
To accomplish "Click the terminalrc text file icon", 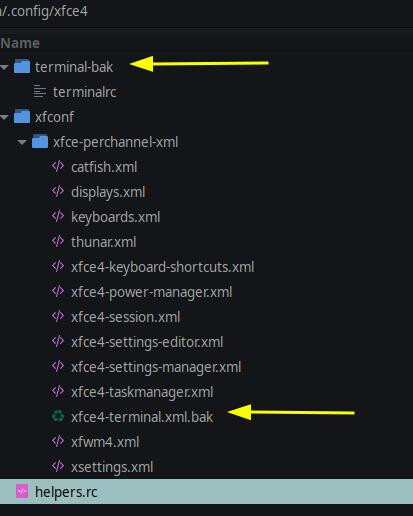I will (x=40, y=91).
